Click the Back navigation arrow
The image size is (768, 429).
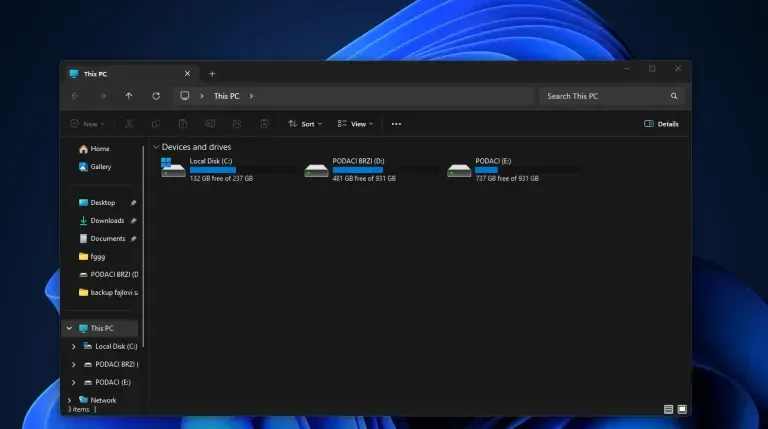click(75, 96)
